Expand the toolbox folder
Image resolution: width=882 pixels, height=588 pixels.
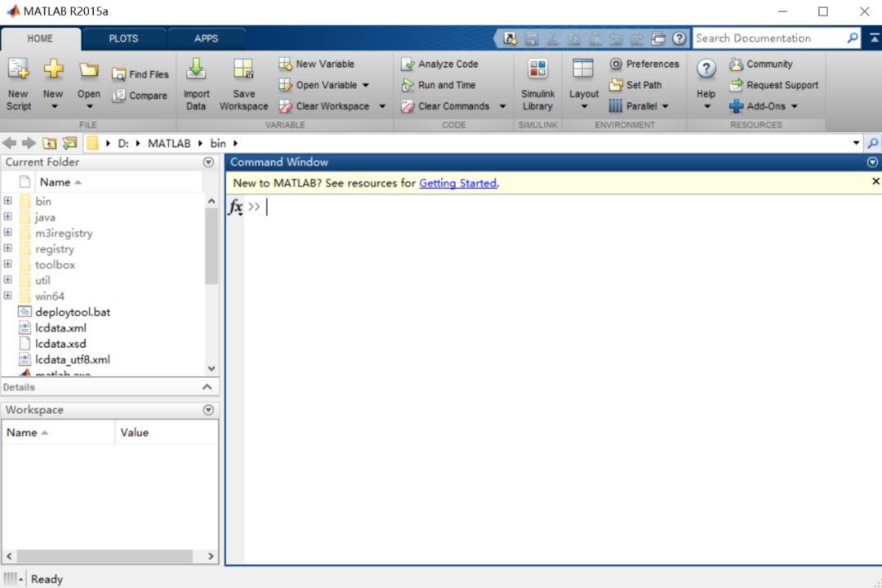point(8,264)
